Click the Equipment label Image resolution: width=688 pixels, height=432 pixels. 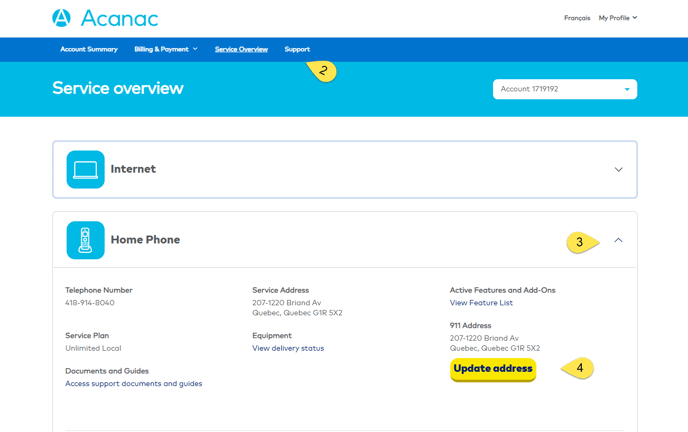[x=272, y=336]
